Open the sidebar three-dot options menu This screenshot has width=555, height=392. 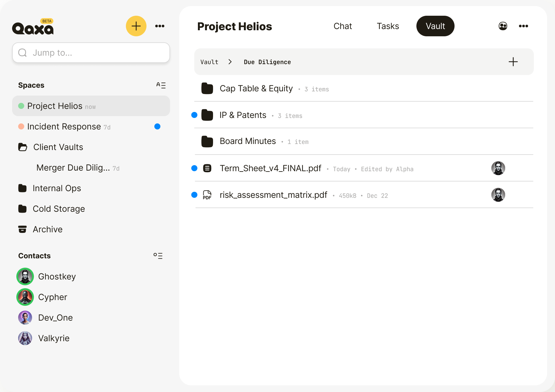coord(160,26)
